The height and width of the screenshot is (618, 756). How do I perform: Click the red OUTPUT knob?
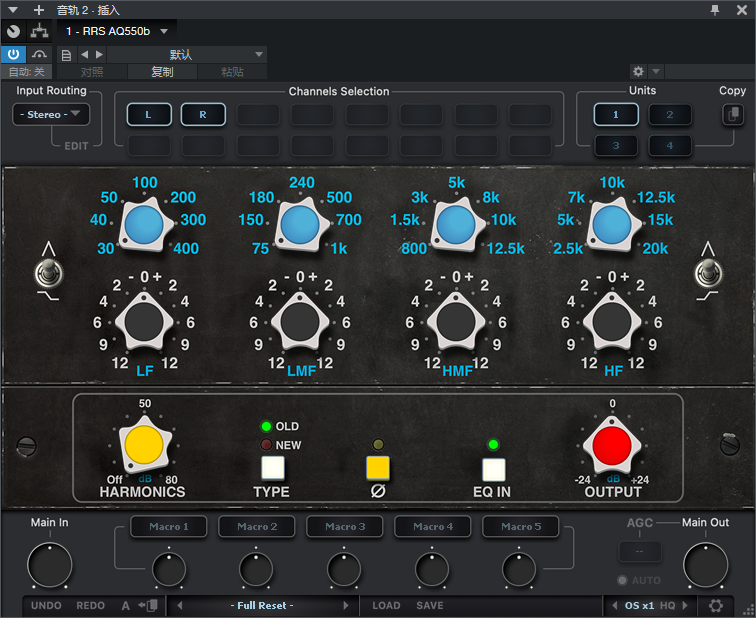tap(612, 445)
